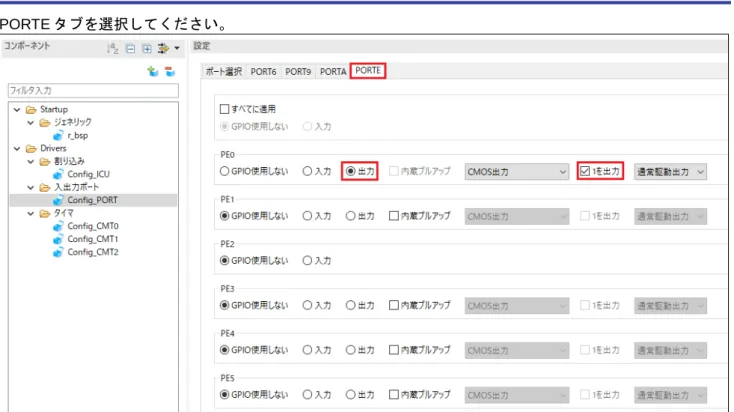Select Config_CMT0 tree item

93,227
